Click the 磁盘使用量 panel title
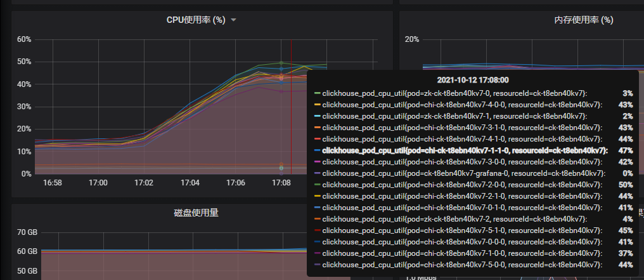This screenshot has height=280, width=644. pos(196,213)
